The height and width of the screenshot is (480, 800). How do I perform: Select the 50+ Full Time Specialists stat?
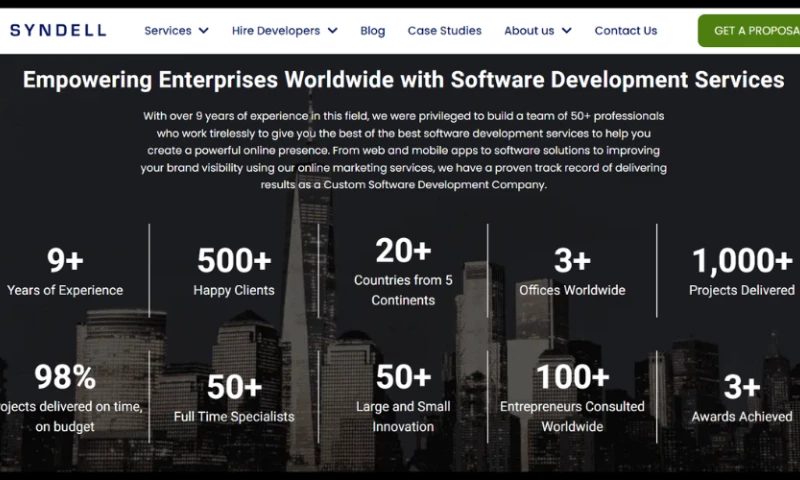tap(234, 398)
